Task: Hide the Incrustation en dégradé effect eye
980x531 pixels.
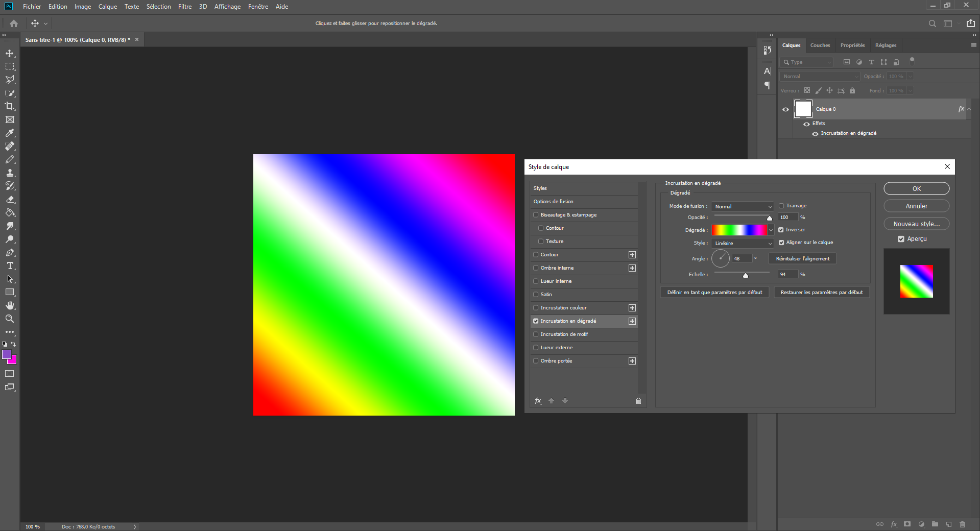Action: (x=815, y=134)
